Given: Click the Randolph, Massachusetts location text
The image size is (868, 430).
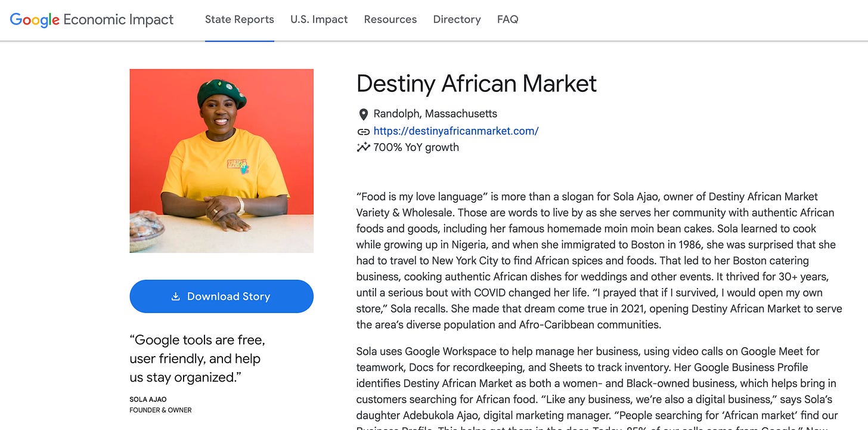Looking at the screenshot, I should point(435,114).
